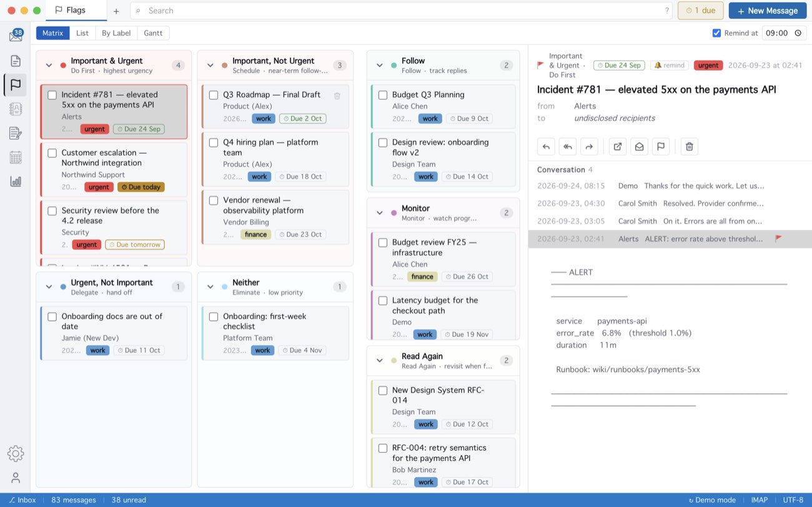Collapse the Important, Not Urgent section

coord(210,66)
